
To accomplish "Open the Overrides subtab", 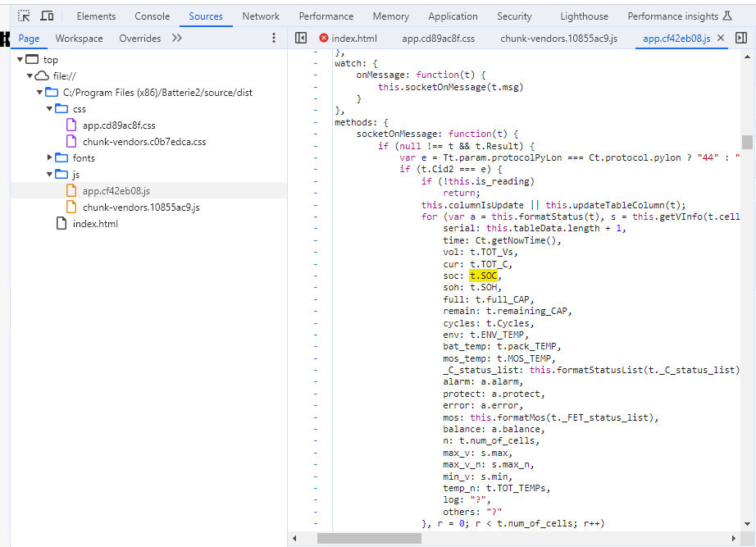I will (140, 38).
